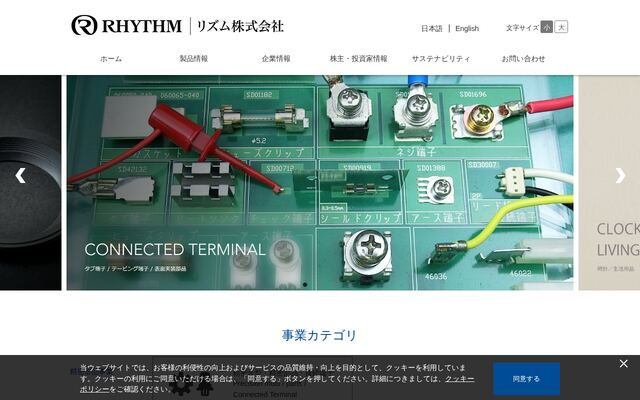Open the 株主・投資家情報 menu
The height and width of the screenshot is (400, 640).
358,59
